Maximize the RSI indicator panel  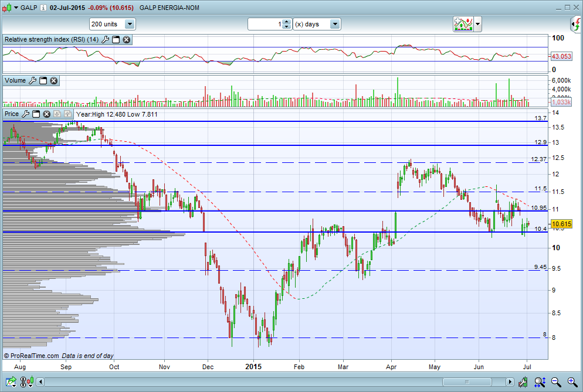(116, 39)
